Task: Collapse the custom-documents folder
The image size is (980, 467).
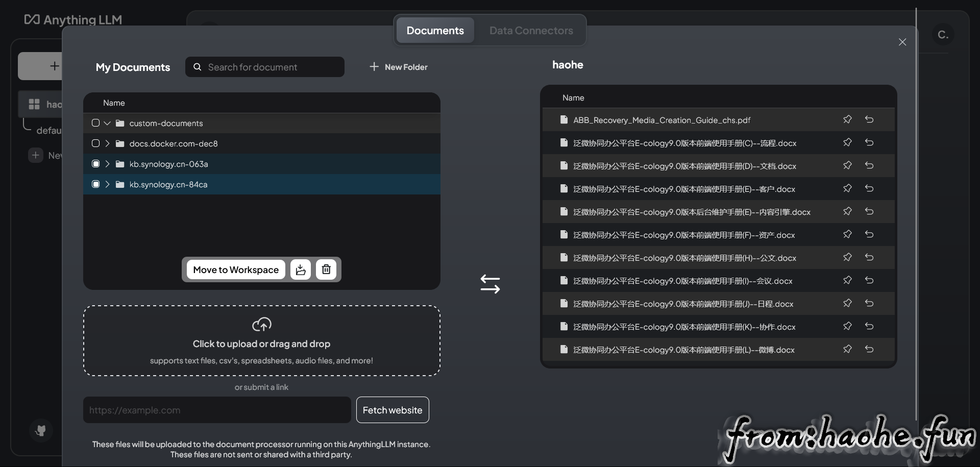Action: coord(107,123)
